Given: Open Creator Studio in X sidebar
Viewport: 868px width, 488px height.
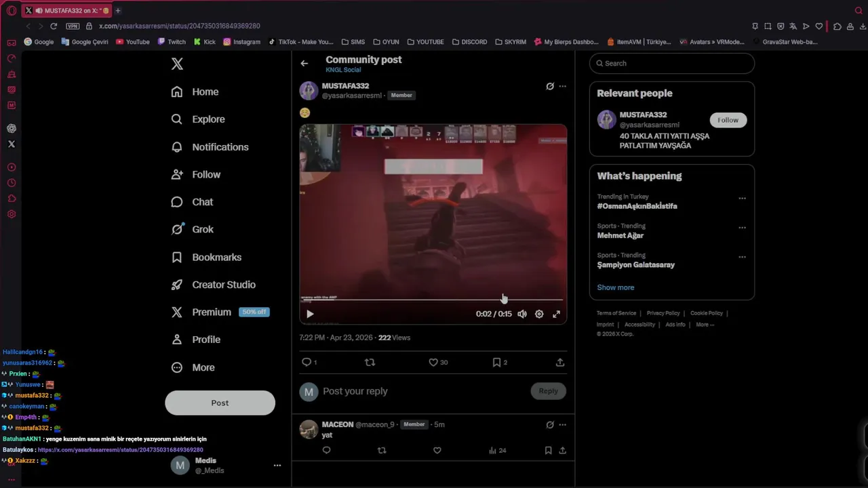Looking at the screenshot, I should pos(214,285).
